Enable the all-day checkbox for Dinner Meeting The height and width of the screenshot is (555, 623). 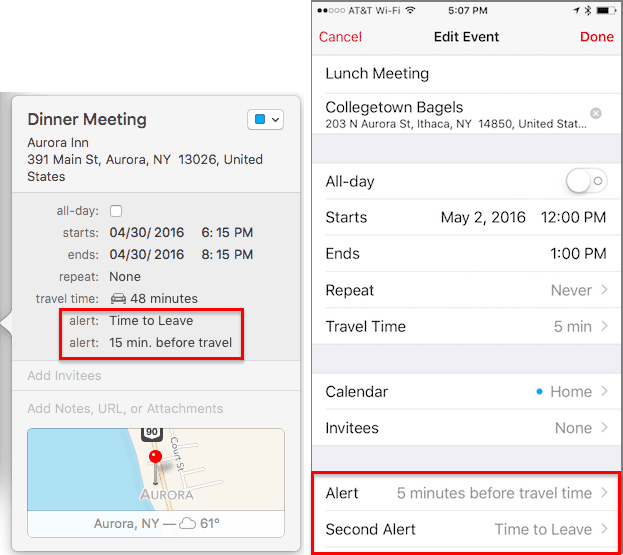[116, 211]
